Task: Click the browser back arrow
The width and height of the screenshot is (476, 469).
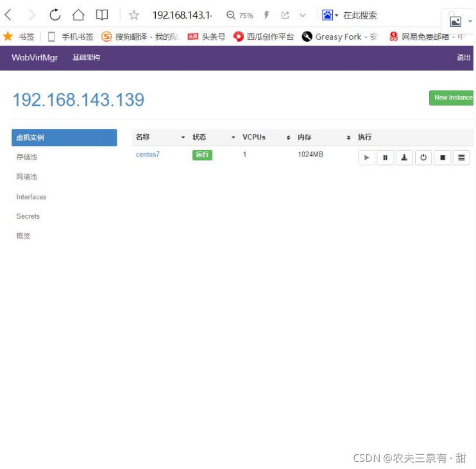Action: point(8,15)
